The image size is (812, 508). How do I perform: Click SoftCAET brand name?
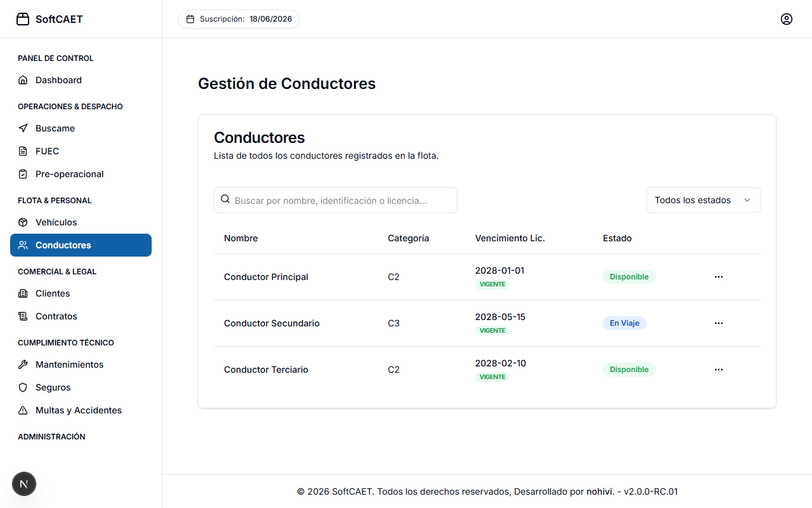(x=59, y=19)
